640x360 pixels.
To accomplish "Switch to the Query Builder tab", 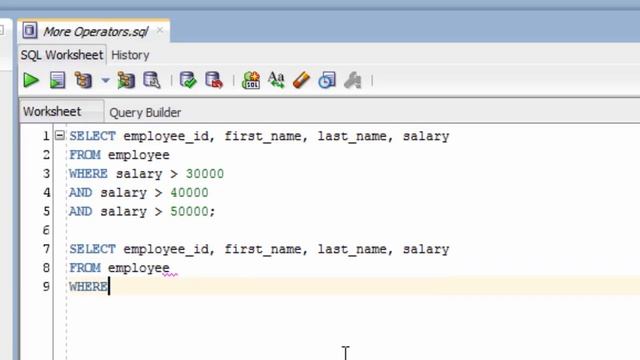I will [x=145, y=113].
